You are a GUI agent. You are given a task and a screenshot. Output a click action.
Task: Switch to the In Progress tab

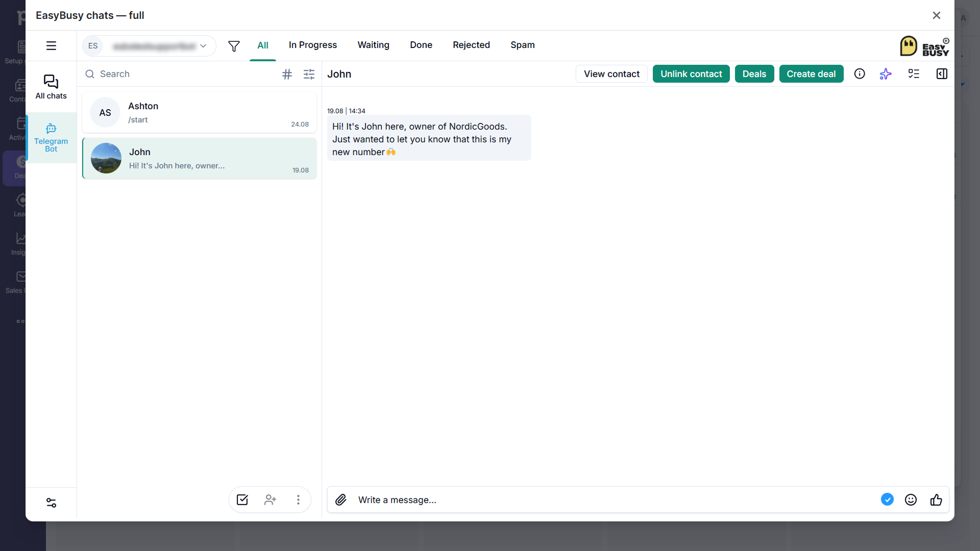pyautogui.click(x=313, y=45)
